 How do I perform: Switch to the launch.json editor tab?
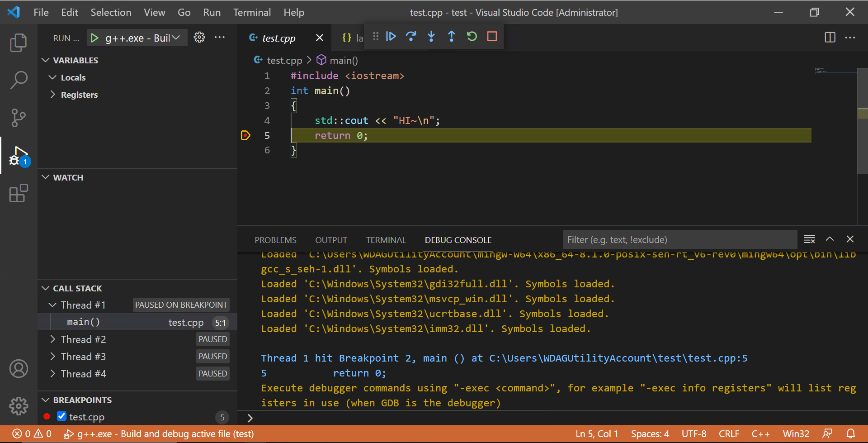tap(353, 38)
